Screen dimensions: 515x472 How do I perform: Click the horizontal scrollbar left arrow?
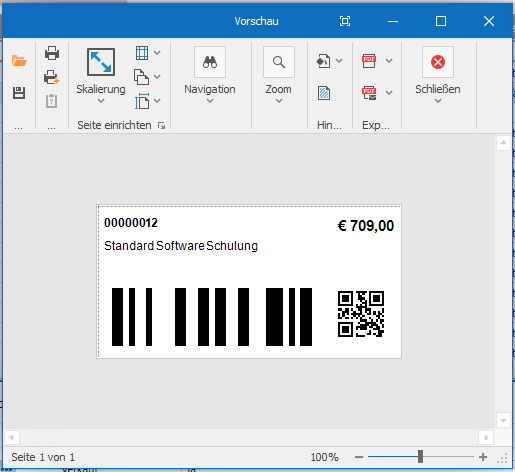click(12, 437)
